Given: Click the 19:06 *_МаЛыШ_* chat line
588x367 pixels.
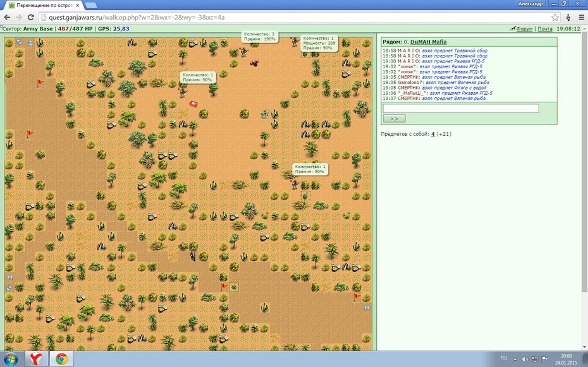Looking at the screenshot, I should point(438,93).
